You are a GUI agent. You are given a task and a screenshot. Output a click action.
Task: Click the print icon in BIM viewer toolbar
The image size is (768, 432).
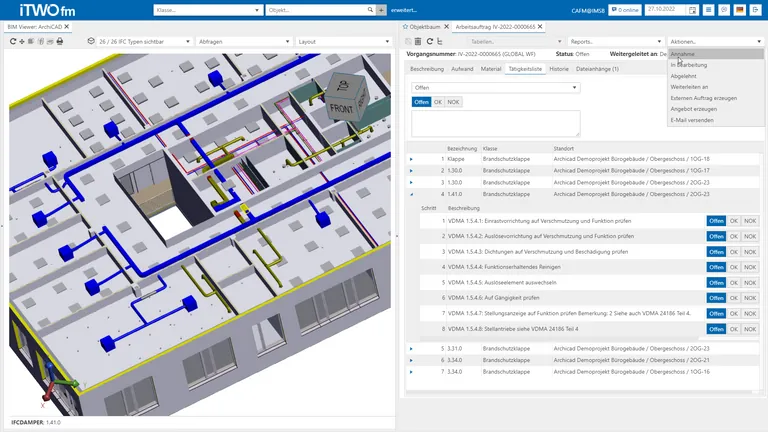(x=60, y=42)
